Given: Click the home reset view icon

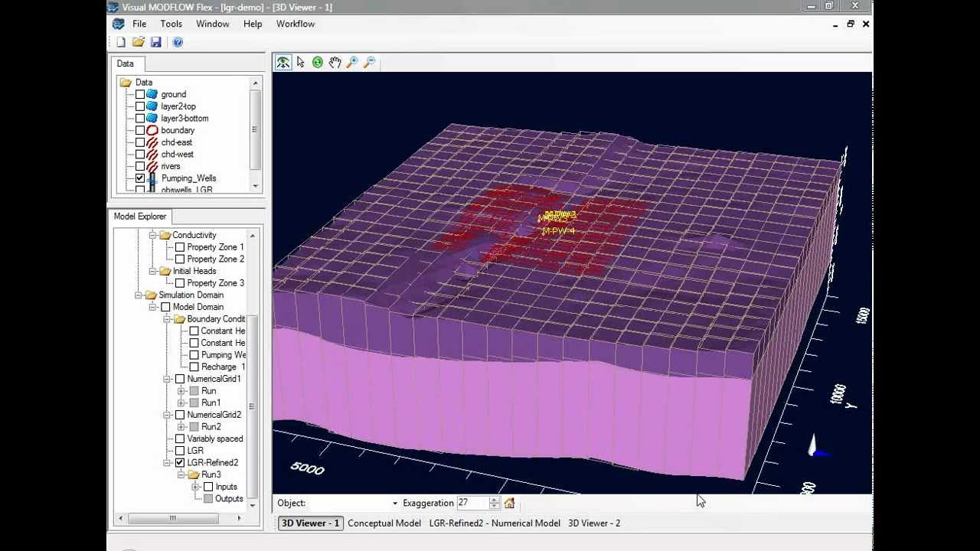Looking at the screenshot, I should coord(509,503).
